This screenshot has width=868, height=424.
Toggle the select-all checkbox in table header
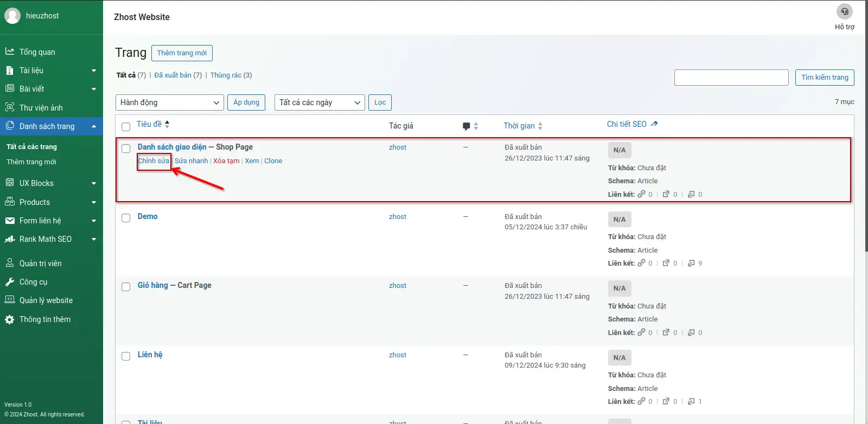126,127
